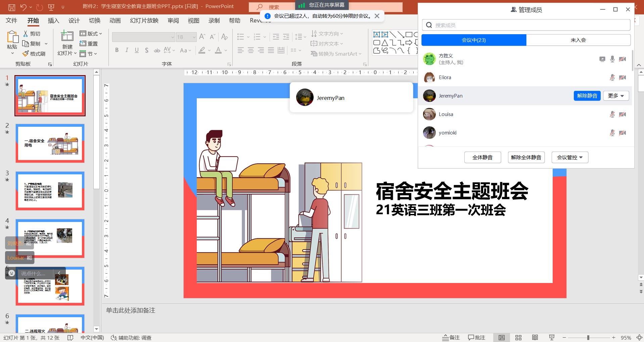Click Reset slide (重置) icon
This screenshot has width=644, height=342.
[x=83, y=44]
